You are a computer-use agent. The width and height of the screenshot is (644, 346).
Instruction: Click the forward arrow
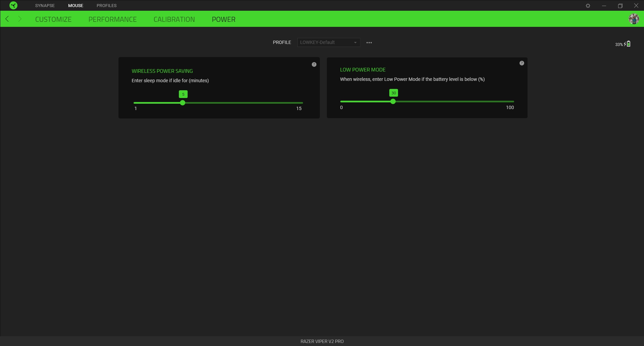click(19, 19)
